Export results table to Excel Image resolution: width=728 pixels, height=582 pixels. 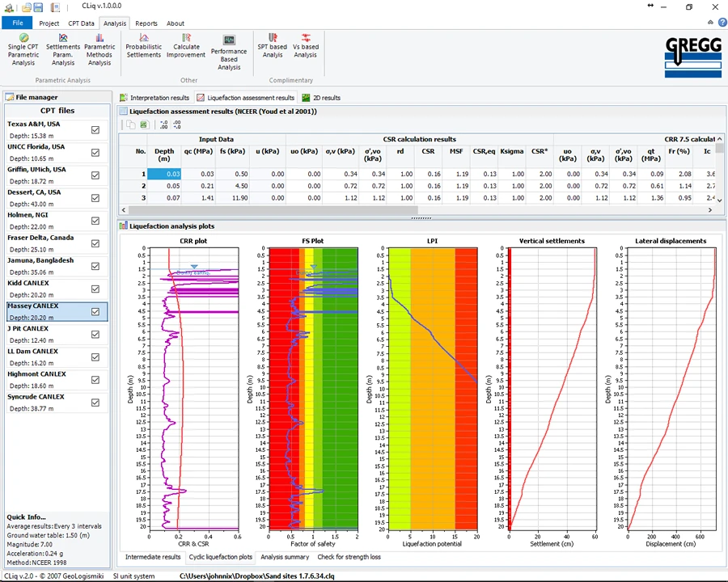click(144, 124)
